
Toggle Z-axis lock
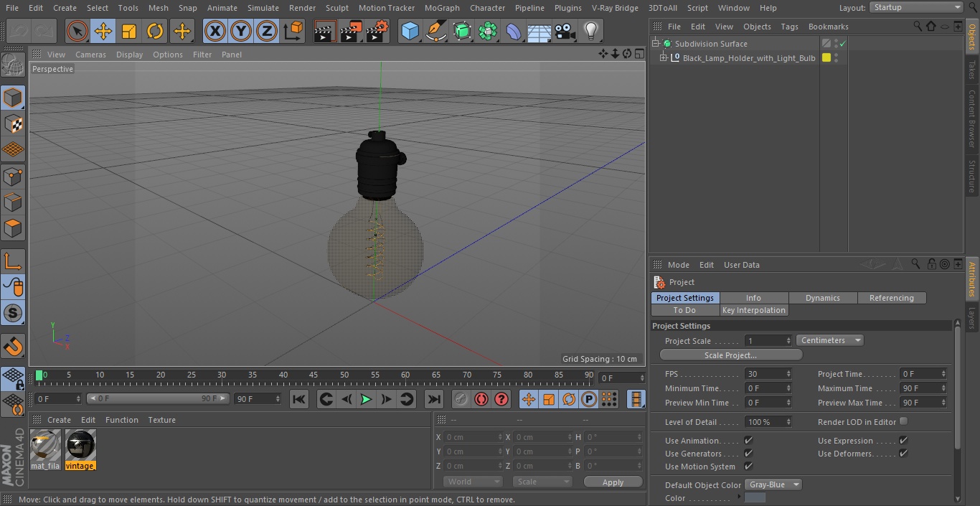pyautogui.click(x=267, y=31)
